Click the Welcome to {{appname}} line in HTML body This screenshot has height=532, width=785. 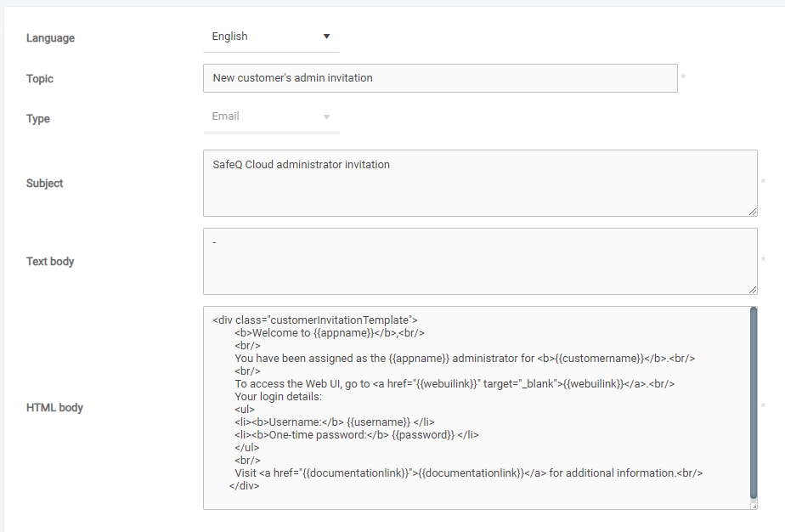[x=330, y=333]
